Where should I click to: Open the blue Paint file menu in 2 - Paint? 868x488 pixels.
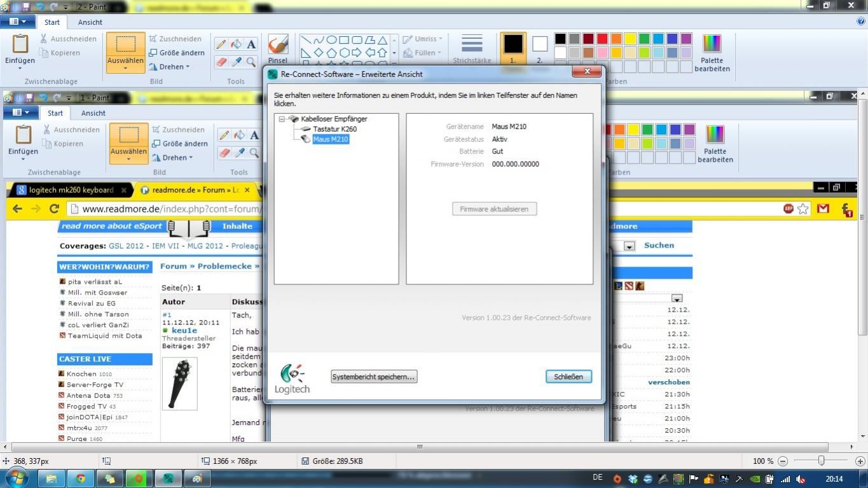tap(18, 22)
